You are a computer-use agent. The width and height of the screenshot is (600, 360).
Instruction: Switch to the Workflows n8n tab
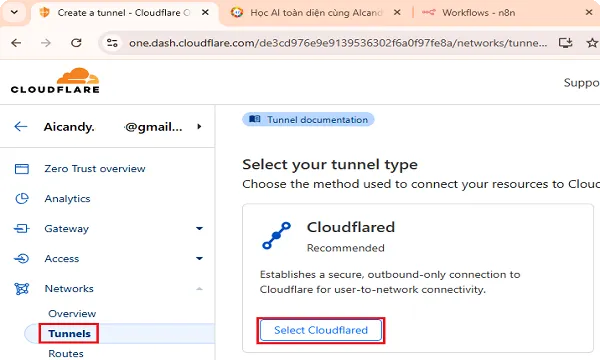point(478,13)
